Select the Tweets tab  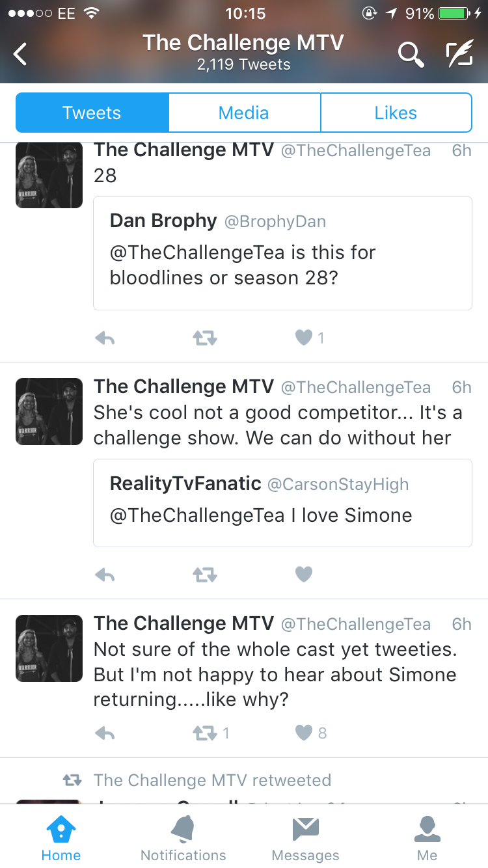pyautogui.click(x=92, y=113)
